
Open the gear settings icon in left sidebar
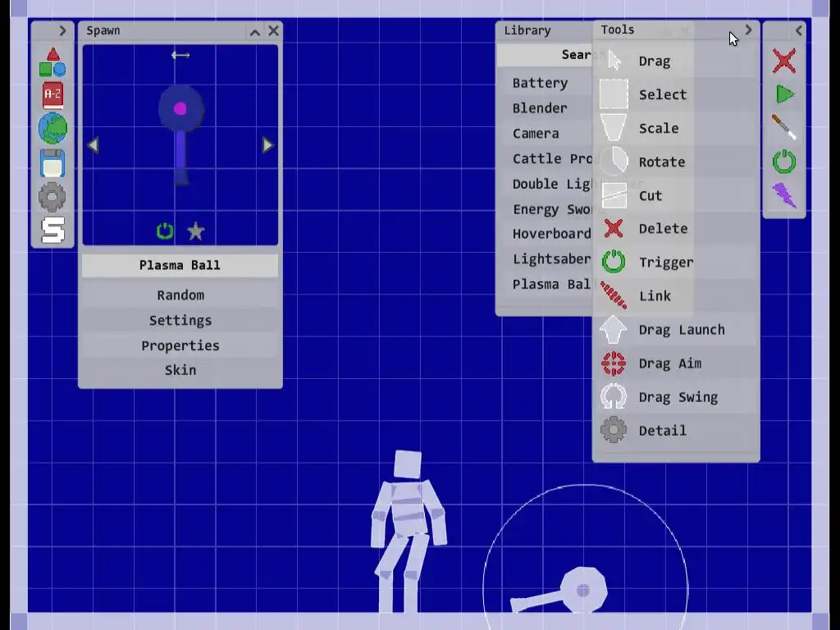tap(52, 197)
